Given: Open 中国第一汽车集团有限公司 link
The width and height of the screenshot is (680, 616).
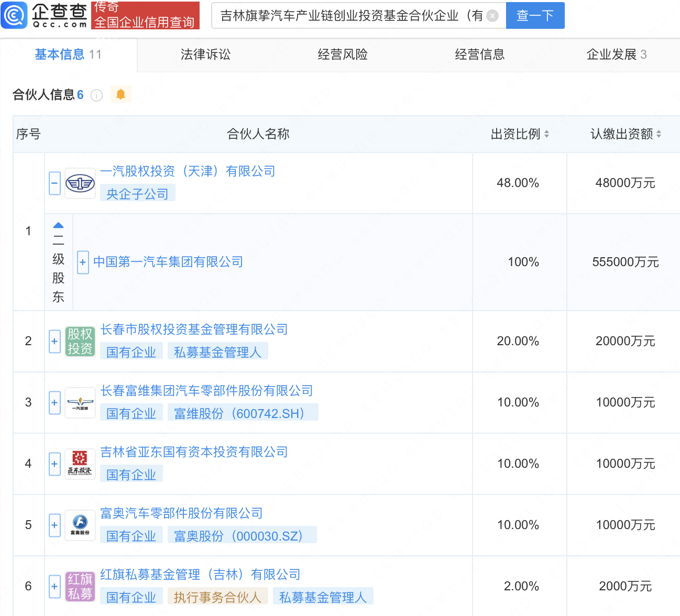Looking at the screenshot, I should tap(168, 262).
